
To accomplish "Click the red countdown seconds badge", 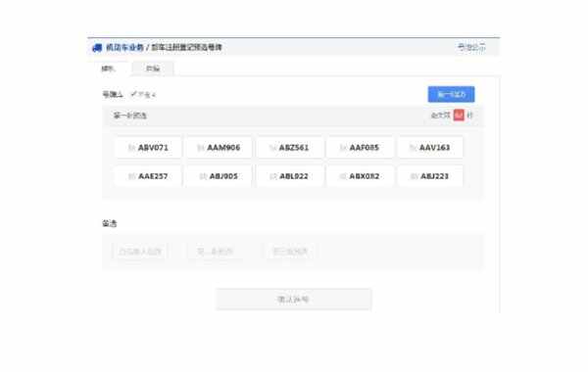I will click(x=459, y=115).
